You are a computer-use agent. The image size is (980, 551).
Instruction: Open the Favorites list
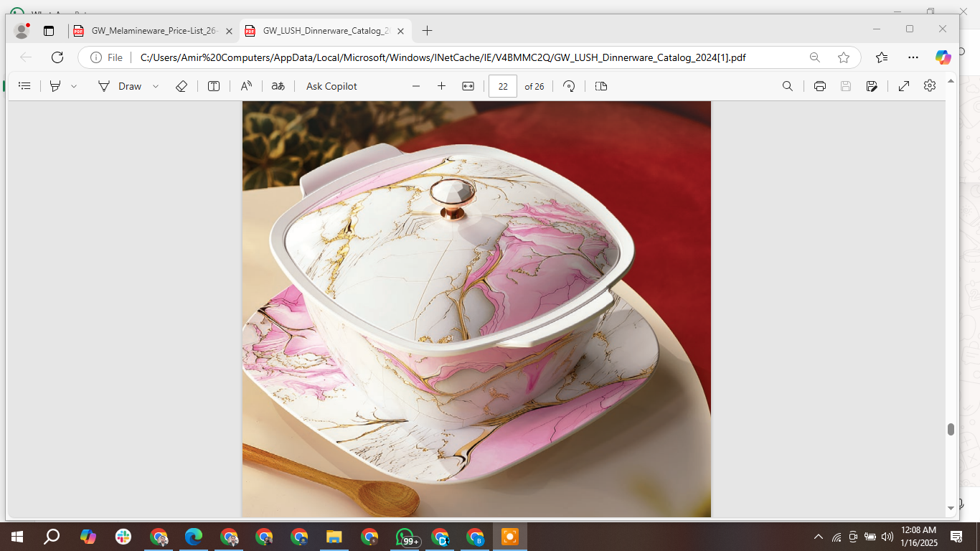point(882,57)
